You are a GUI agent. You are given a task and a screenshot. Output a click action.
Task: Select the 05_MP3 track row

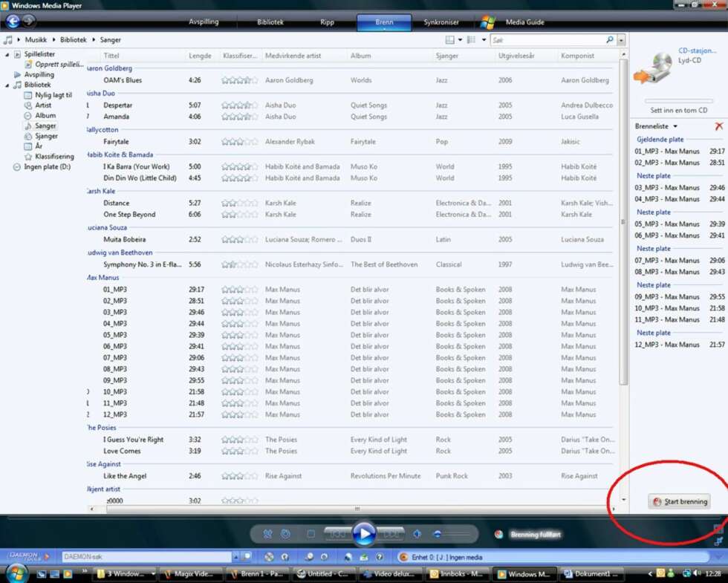[x=351, y=335]
